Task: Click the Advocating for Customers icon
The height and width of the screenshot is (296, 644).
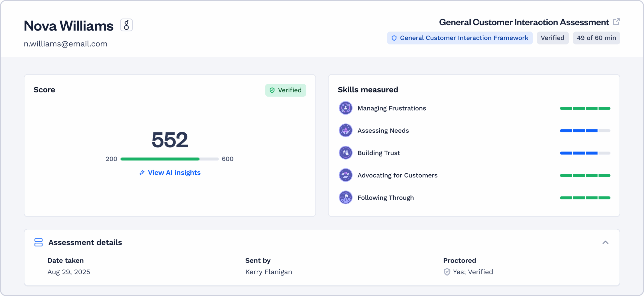Action: point(345,175)
